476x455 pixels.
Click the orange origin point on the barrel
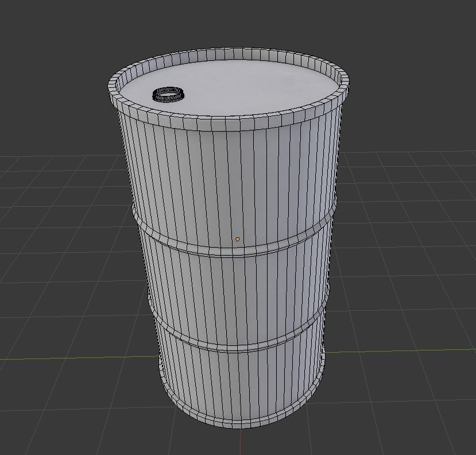click(x=237, y=240)
